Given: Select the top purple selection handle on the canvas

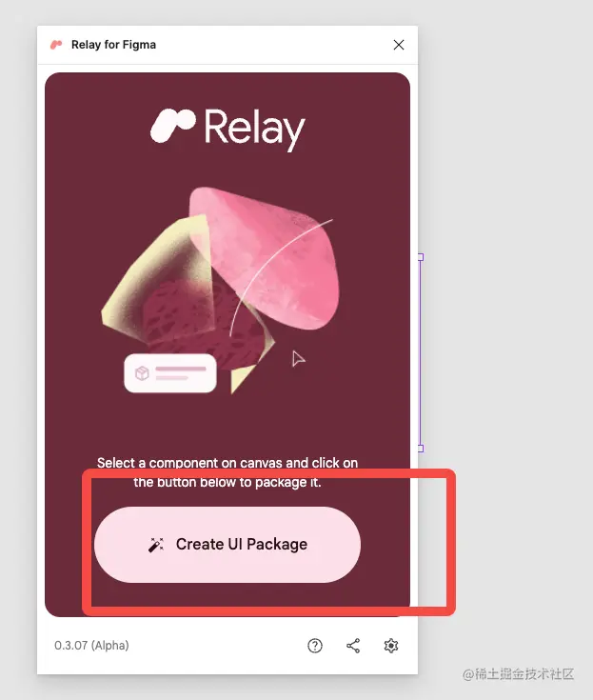Looking at the screenshot, I should coord(421,257).
